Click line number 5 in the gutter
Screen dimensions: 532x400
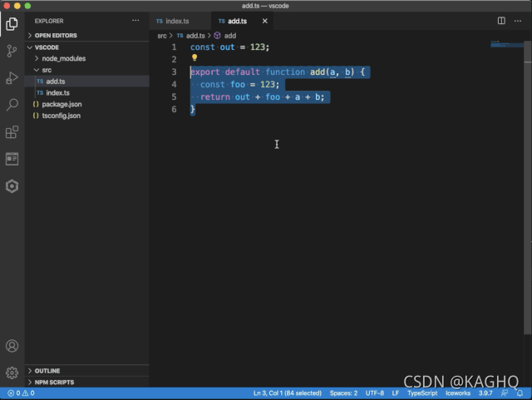point(174,97)
